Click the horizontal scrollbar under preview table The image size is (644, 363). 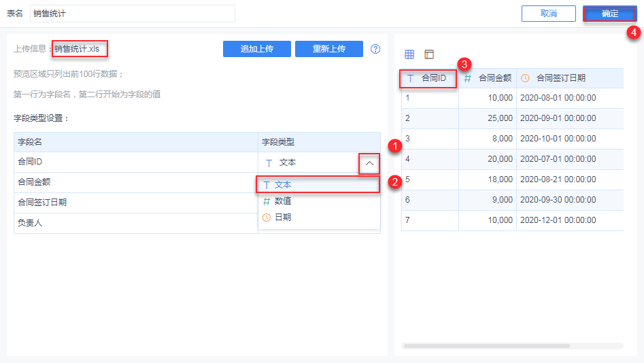(486, 346)
